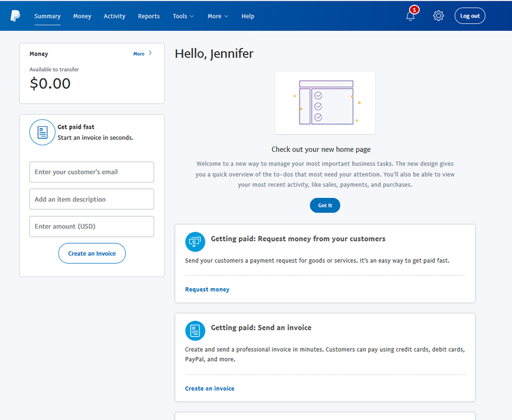Image resolution: width=512 pixels, height=420 pixels.
Task: Click the $0.00 available balance
Action: click(x=50, y=83)
